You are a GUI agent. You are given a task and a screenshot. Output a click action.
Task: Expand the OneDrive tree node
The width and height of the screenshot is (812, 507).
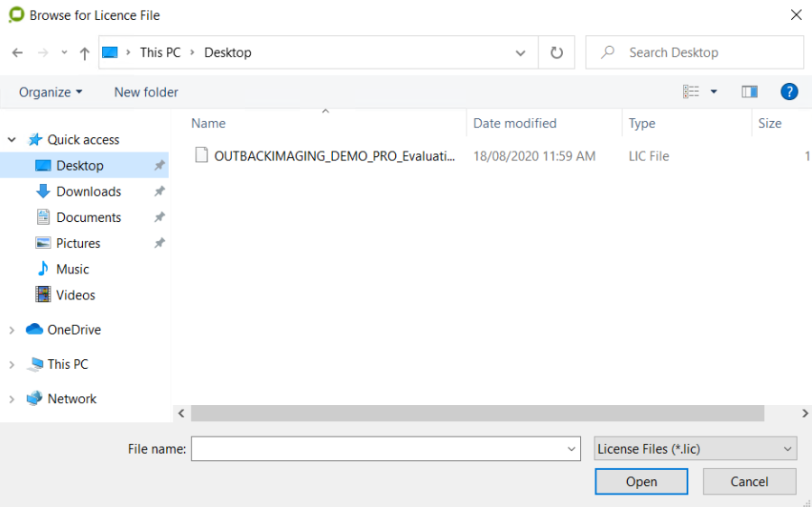coord(12,330)
